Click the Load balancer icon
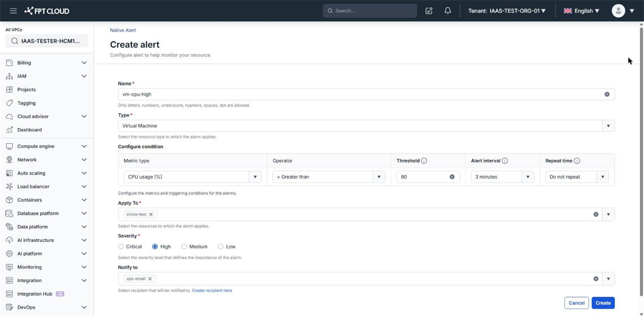Screen dimensions: 644x317 9,187
